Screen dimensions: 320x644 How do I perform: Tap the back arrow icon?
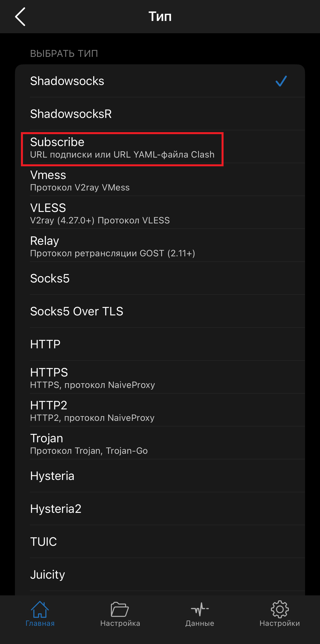coord(20,17)
